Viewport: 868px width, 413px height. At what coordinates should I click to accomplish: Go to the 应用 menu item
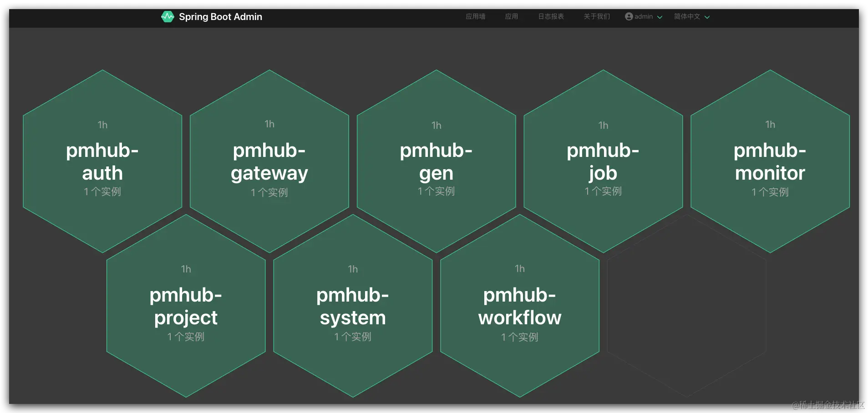click(511, 16)
